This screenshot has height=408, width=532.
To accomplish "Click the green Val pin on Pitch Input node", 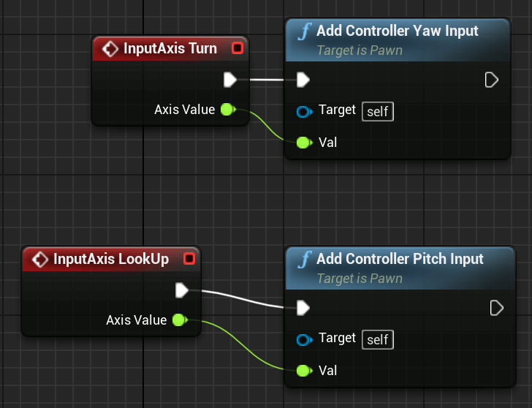I will pos(304,371).
